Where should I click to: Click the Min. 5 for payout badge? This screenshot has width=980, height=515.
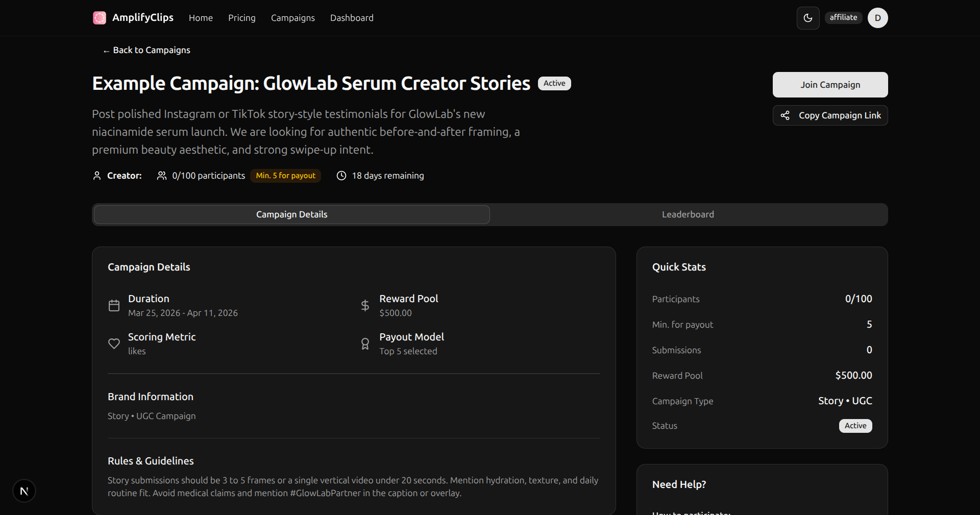(x=285, y=176)
